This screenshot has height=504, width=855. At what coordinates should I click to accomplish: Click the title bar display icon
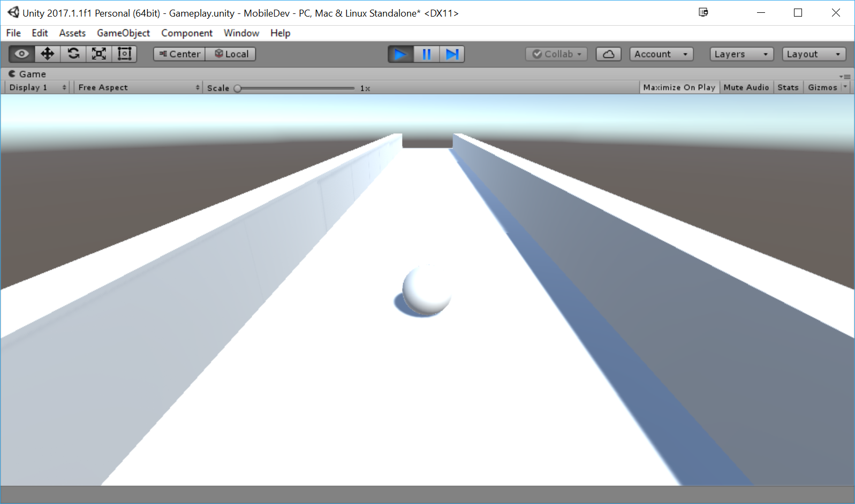[703, 12]
